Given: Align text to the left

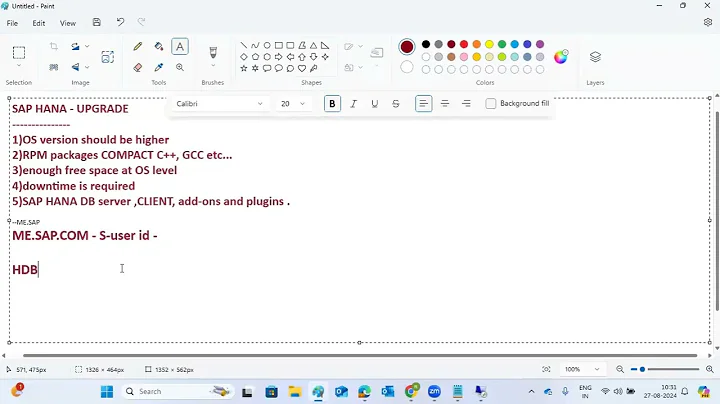Looking at the screenshot, I should point(424,104).
